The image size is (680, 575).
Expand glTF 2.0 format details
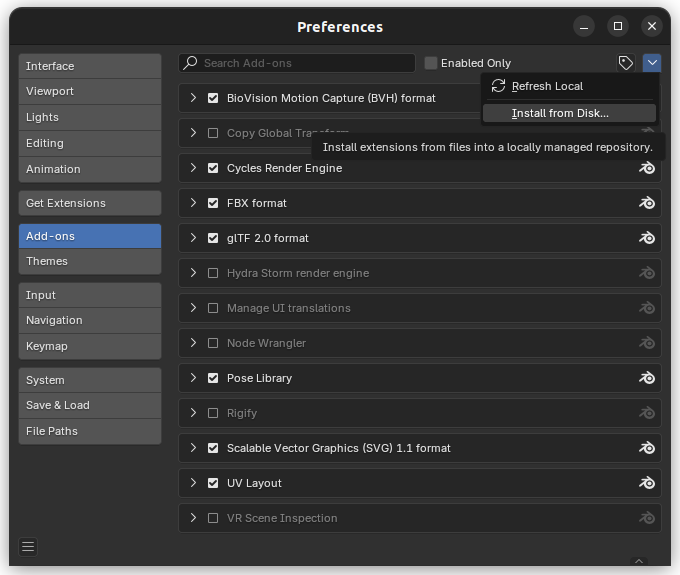(x=193, y=238)
